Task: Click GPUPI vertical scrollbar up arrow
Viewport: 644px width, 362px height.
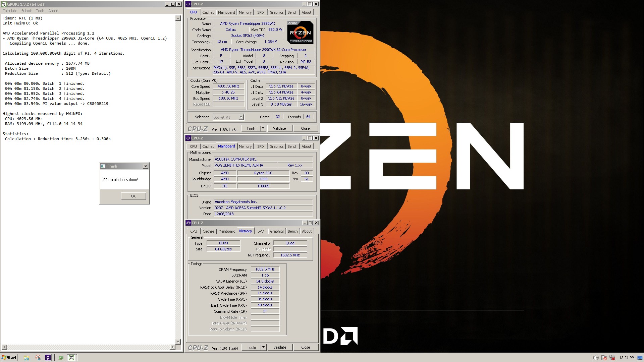Action: pos(178,18)
